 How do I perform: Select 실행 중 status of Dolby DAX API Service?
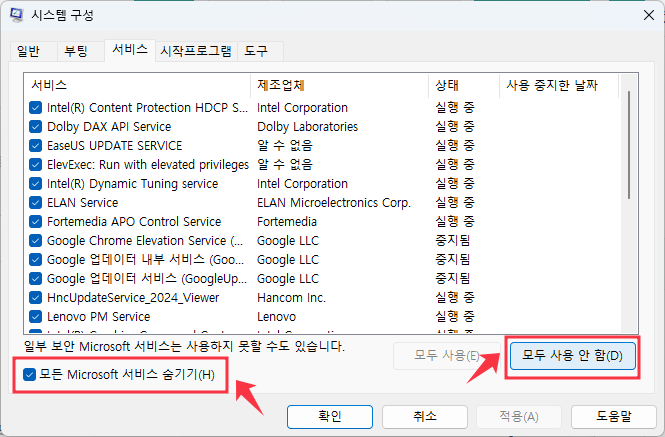(x=455, y=127)
